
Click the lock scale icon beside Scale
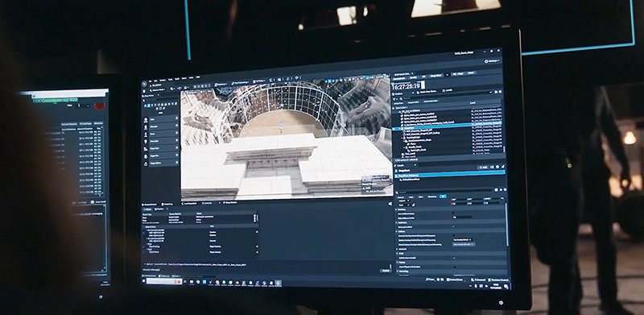(414, 205)
